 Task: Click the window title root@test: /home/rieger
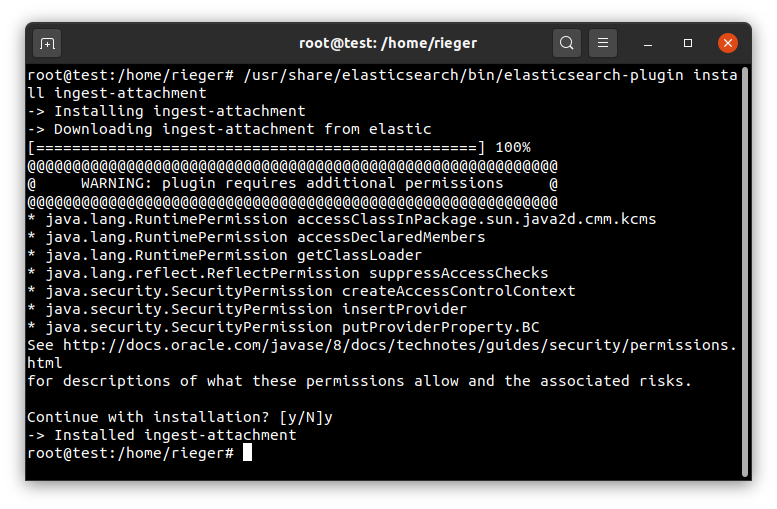(x=388, y=44)
